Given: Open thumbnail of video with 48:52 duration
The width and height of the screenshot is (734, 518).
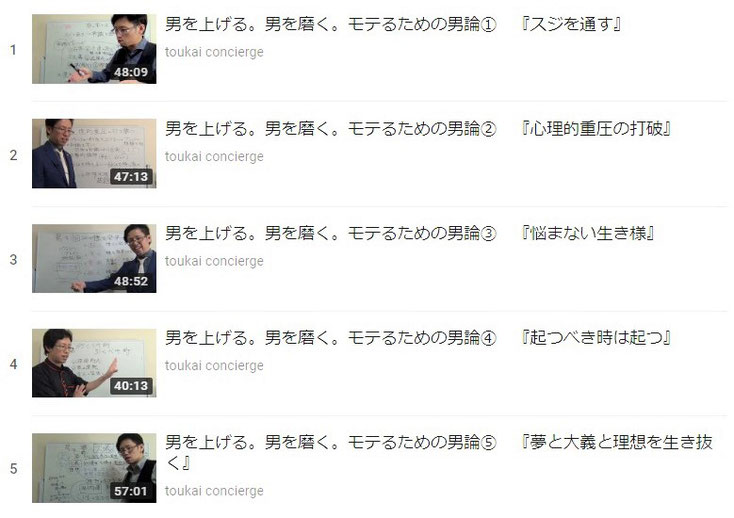Looking at the screenshot, I should pyautogui.click(x=94, y=258).
